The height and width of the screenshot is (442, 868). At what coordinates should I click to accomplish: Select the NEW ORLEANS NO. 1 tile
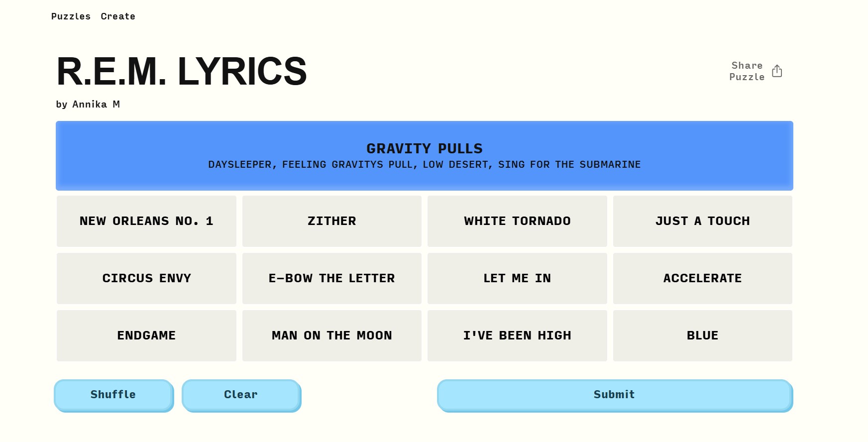[146, 221]
